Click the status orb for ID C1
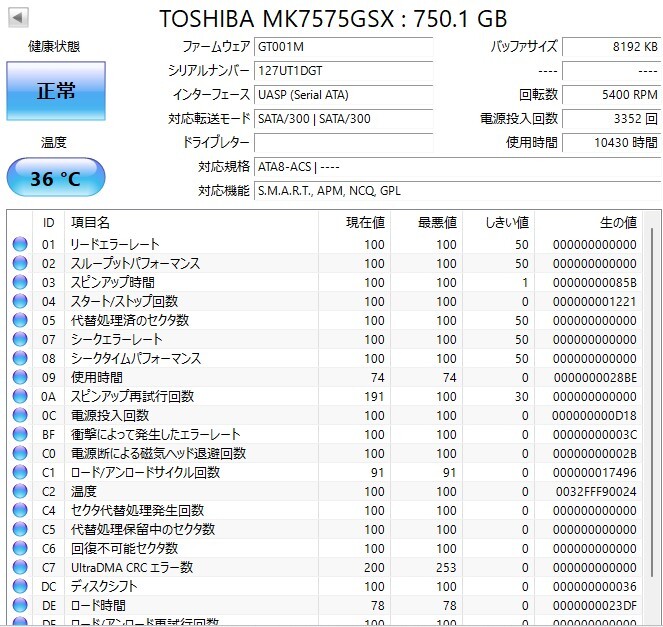The height and width of the screenshot is (627, 663). coord(20,472)
